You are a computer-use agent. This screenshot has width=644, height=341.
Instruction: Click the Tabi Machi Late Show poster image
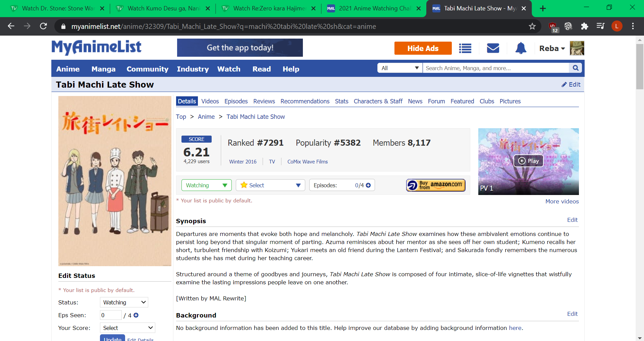coord(115,181)
